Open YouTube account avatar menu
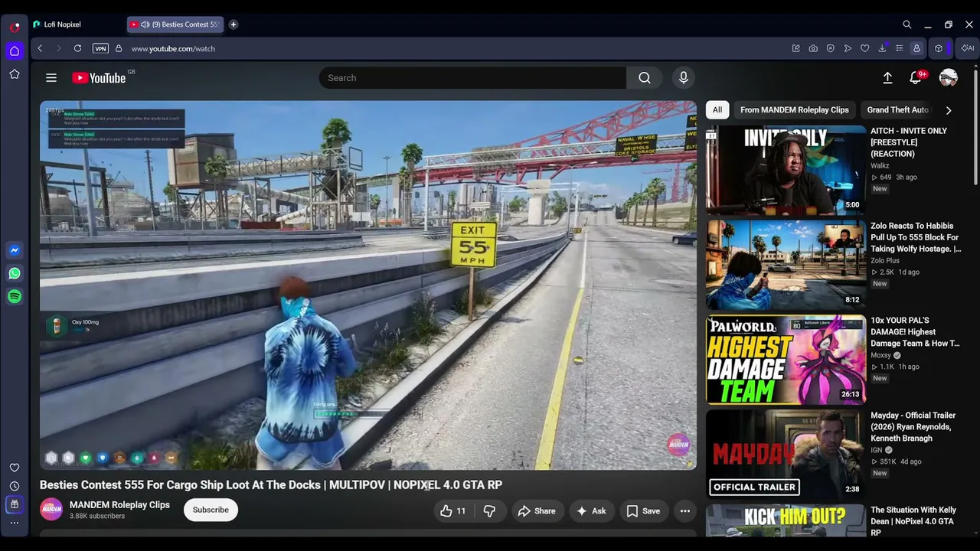The height and width of the screenshot is (551, 980). point(949,77)
